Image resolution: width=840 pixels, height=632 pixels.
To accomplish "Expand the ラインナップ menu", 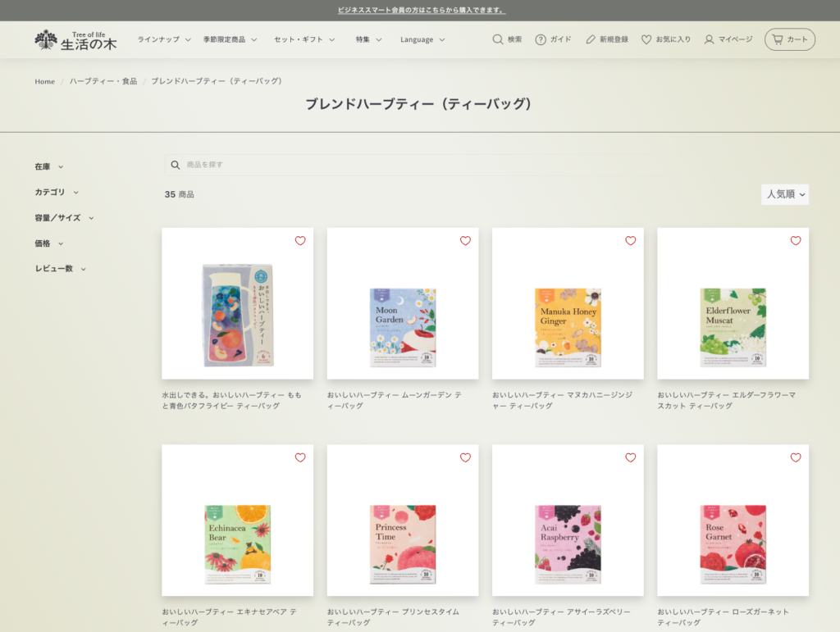I will pos(164,39).
